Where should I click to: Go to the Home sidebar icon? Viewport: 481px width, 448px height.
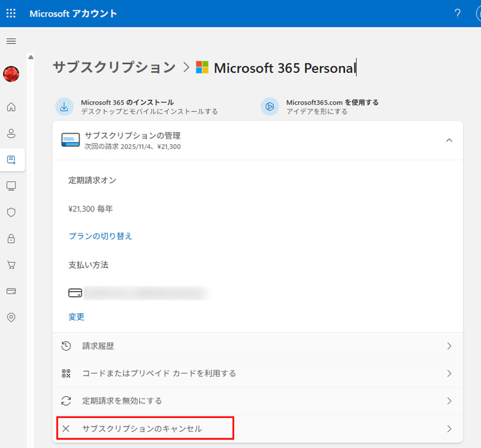tap(12, 107)
